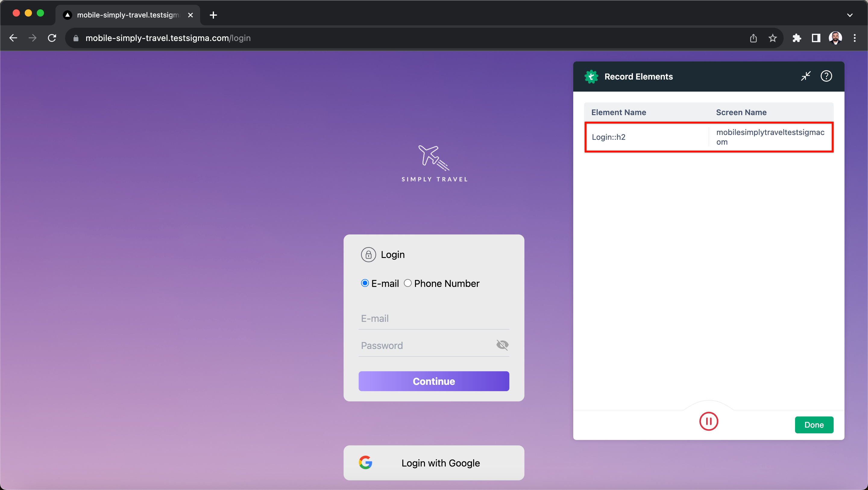
Task: Click Done to finish recording elements
Action: (x=814, y=424)
